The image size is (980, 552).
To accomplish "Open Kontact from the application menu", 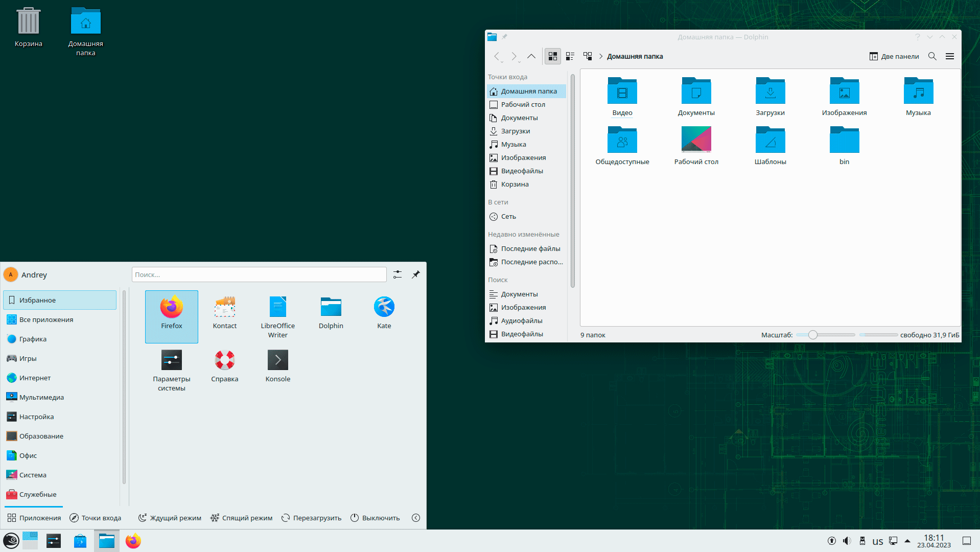I will coord(224,313).
